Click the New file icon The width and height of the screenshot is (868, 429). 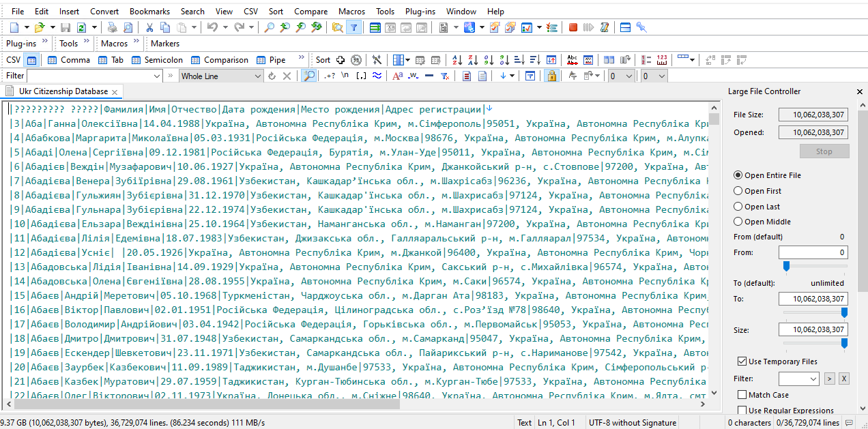pos(13,27)
